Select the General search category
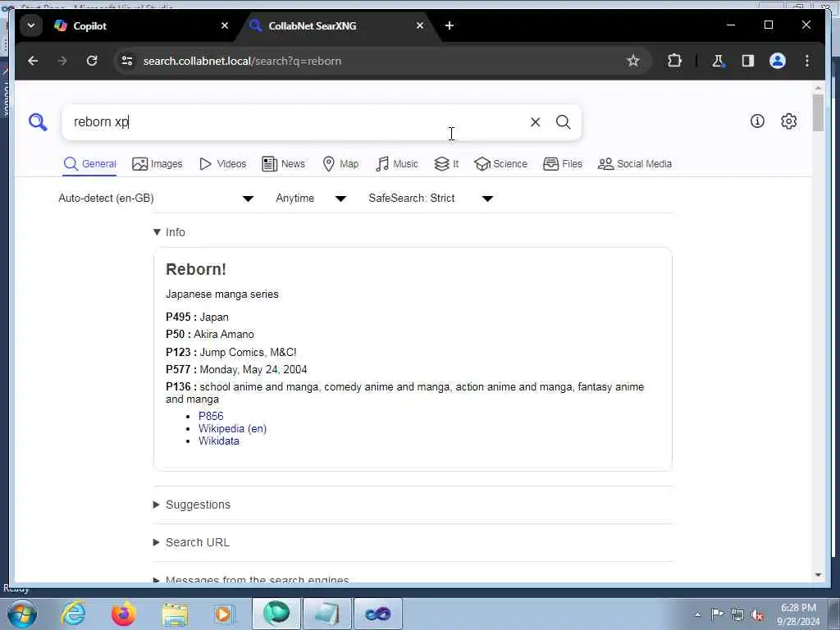The image size is (840, 630). (89, 164)
